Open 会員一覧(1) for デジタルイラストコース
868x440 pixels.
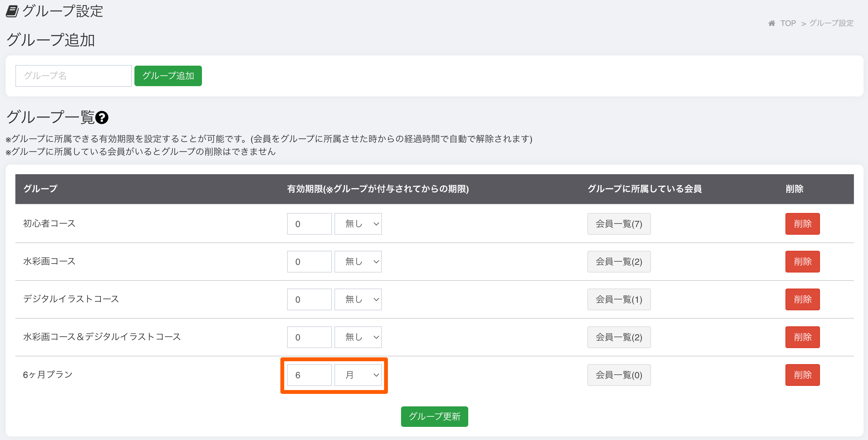pyautogui.click(x=619, y=299)
